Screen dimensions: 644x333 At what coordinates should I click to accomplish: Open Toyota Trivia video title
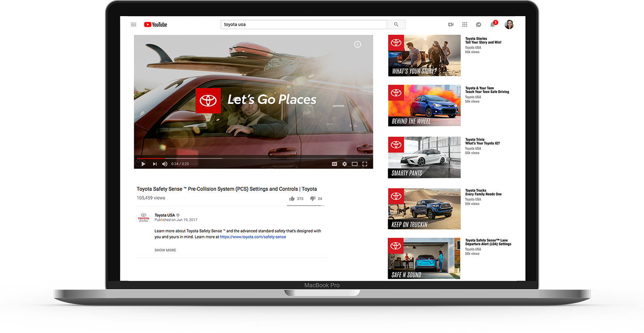click(483, 141)
